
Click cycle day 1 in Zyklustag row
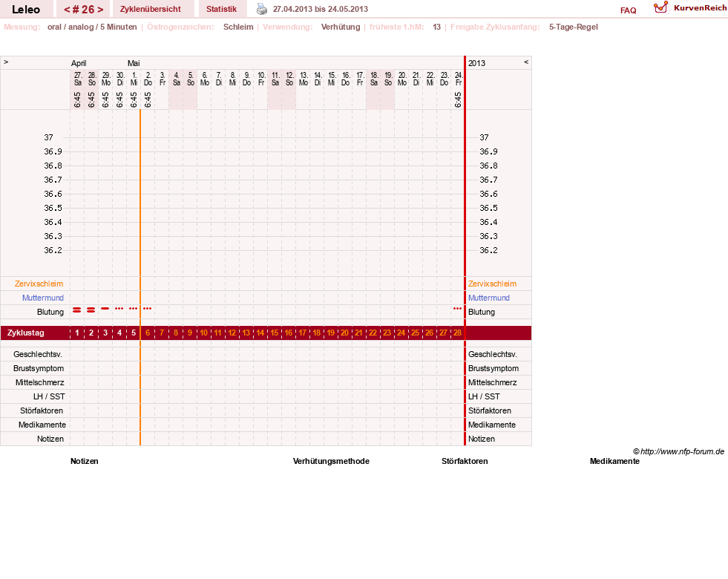point(77,333)
